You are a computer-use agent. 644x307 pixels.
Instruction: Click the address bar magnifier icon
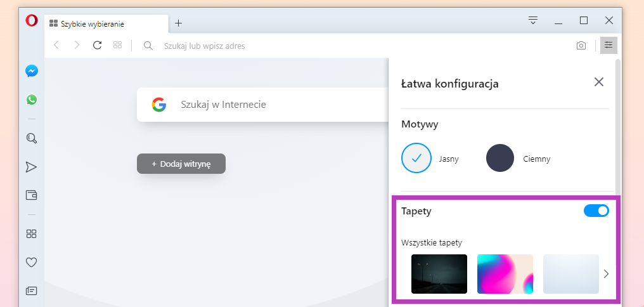point(148,46)
